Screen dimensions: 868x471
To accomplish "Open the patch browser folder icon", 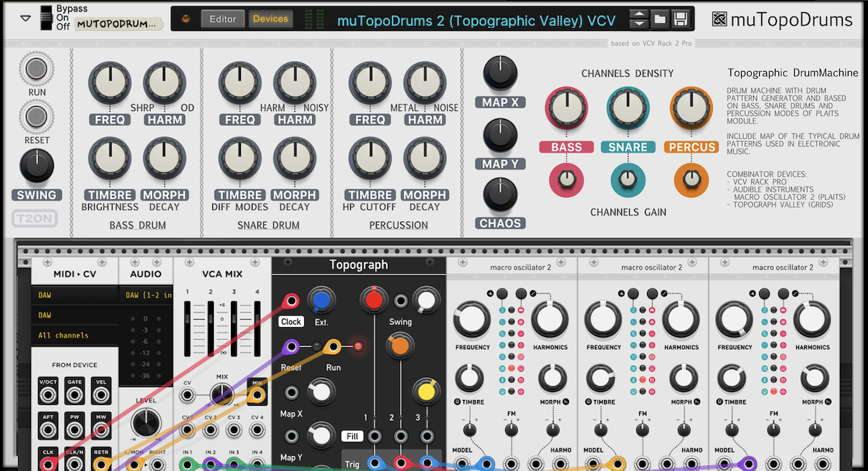I will (660, 19).
